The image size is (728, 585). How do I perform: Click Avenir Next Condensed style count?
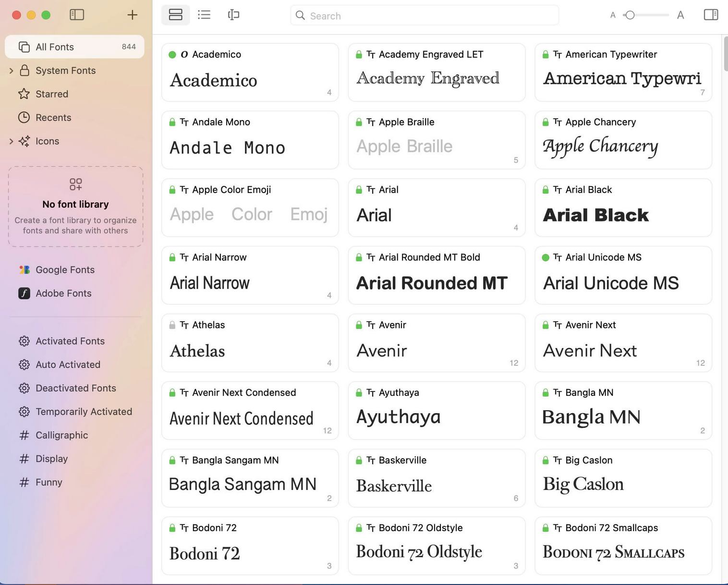point(328,431)
